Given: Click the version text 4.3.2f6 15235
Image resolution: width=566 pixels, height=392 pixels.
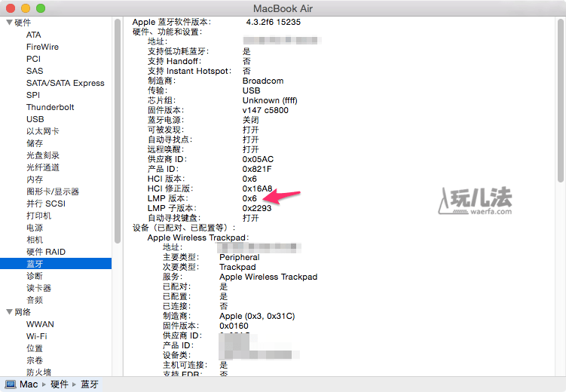Looking at the screenshot, I should (274, 22).
